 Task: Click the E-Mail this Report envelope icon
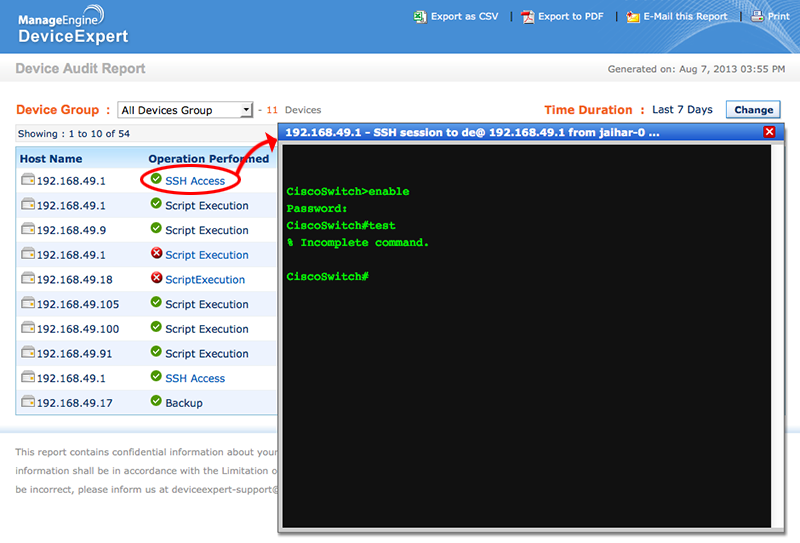point(633,17)
